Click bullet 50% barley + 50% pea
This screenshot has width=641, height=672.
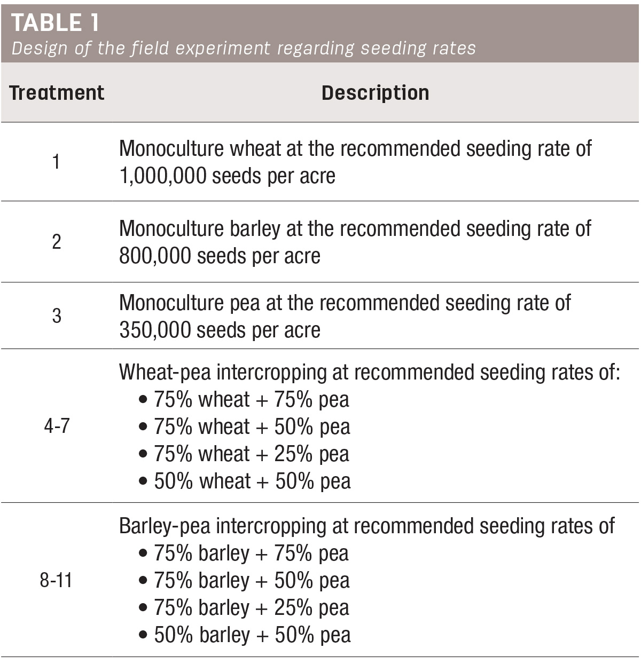click(245, 635)
